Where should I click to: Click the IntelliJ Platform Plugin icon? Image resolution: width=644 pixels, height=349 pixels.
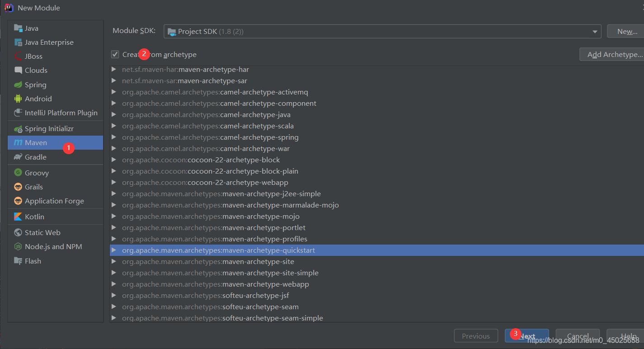point(18,113)
